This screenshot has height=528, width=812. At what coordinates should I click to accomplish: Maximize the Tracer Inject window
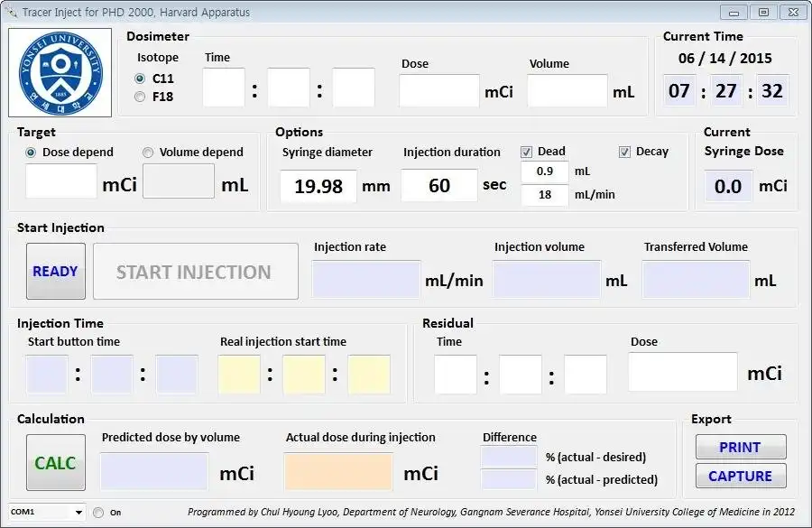click(x=764, y=13)
